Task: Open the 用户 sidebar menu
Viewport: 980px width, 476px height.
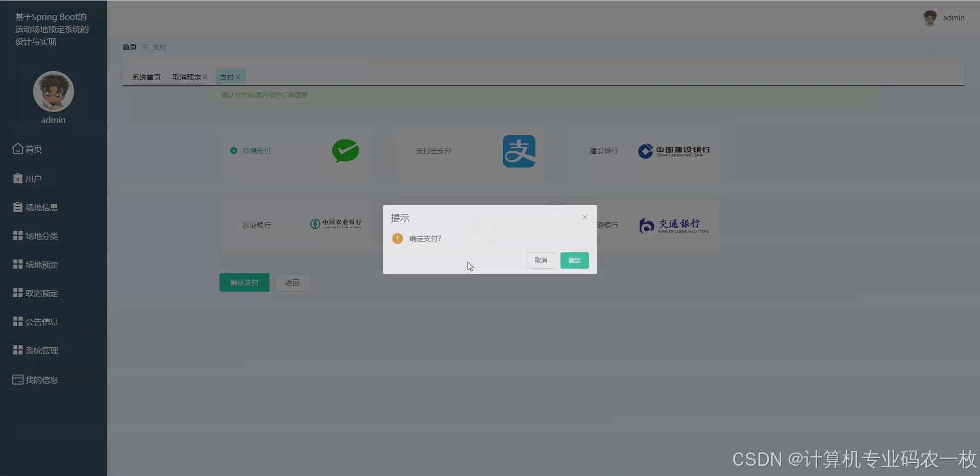Action: click(34, 179)
